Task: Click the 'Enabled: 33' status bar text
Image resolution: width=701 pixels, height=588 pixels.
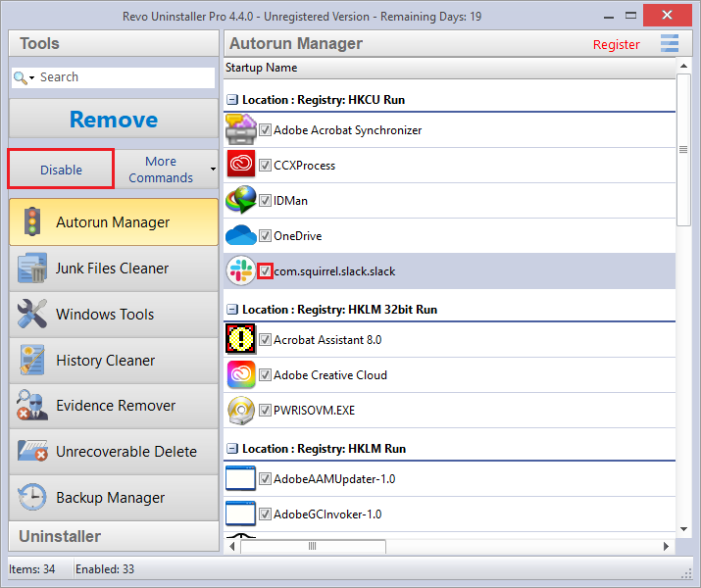Action: [105, 568]
